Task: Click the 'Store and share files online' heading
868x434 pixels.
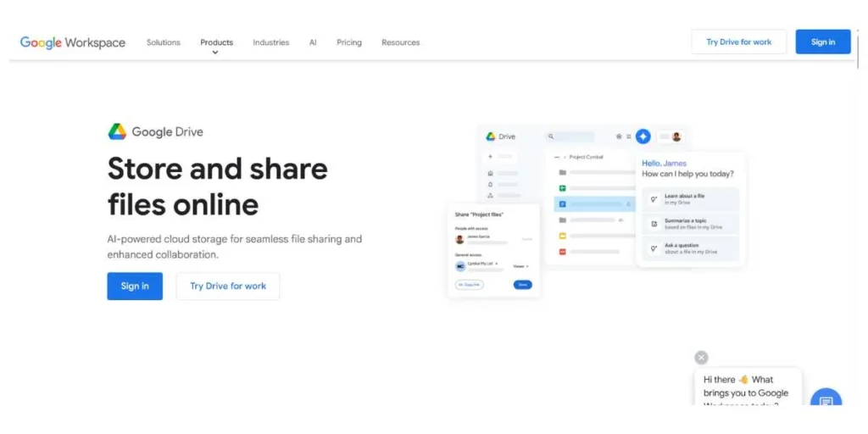Action: click(x=218, y=186)
